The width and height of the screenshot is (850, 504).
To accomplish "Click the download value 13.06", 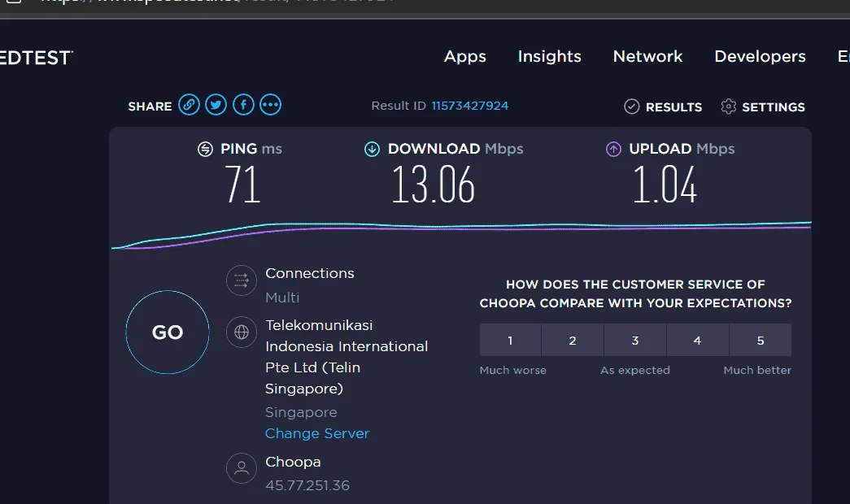I will click(x=433, y=185).
